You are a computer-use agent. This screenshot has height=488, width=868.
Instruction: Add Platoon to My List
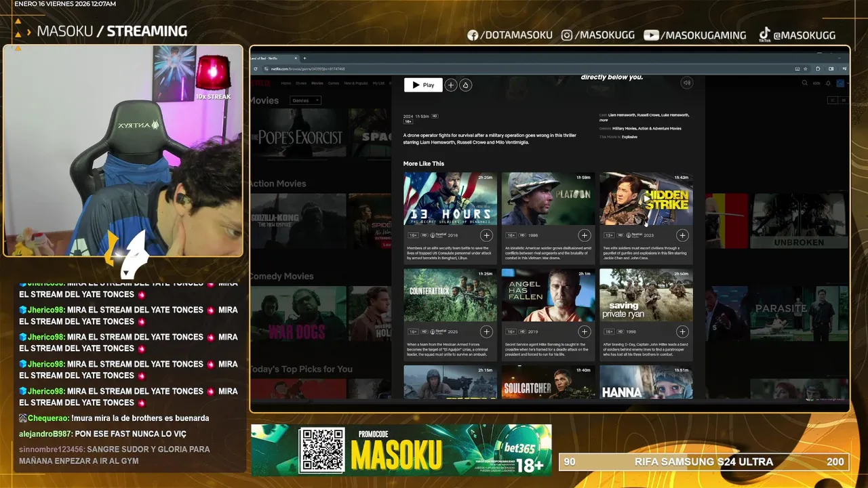click(x=584, y=235)
